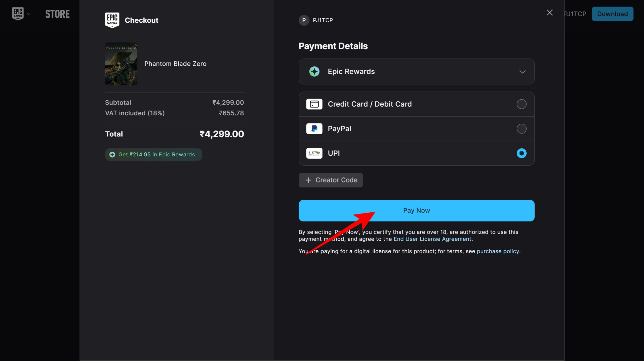Screen dimensions: 644x361
Task: Click the Phantom Blade Zero cover thumbnail
Action: pyautogui.click(x=121, y=64)
